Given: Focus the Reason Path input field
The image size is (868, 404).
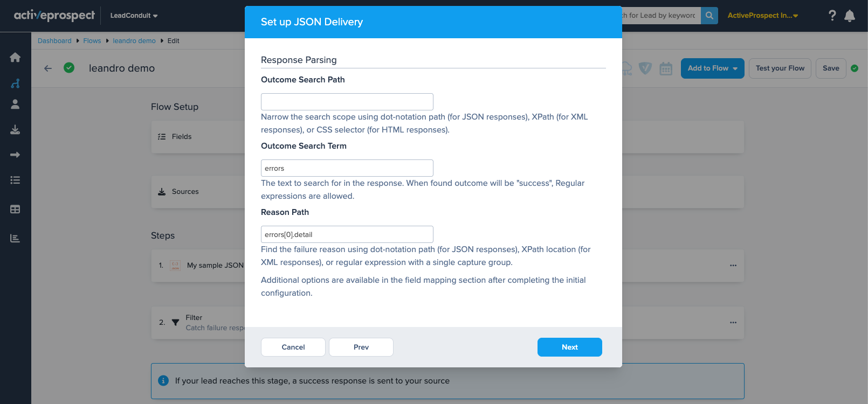Looking at the screenshot, I should click(x=347, y=234).
